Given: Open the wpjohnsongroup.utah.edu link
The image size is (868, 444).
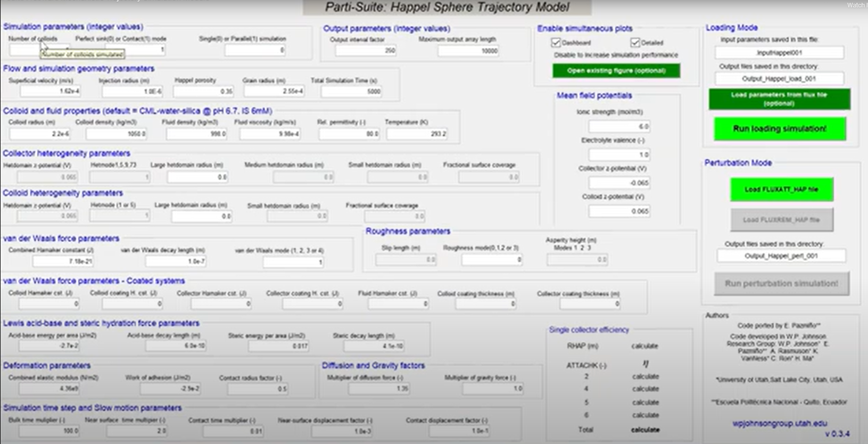Looking at the screenshot, I should (x=780, y=423).
